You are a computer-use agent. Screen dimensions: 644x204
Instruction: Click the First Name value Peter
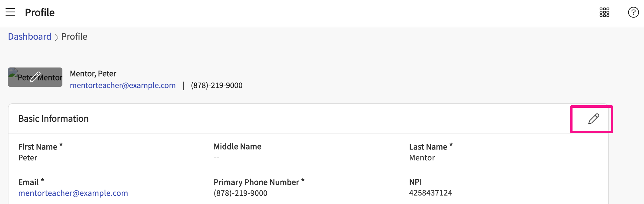coord(28,158)
